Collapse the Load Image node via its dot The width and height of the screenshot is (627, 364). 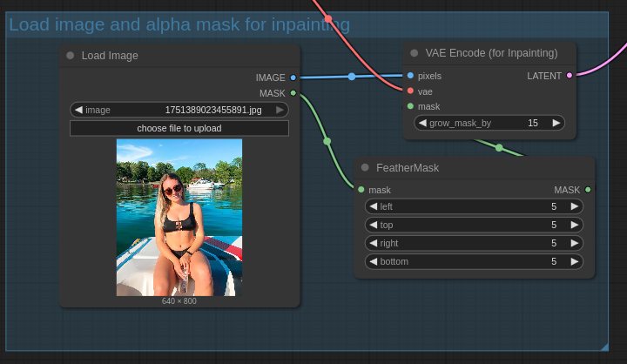[71, 55]
